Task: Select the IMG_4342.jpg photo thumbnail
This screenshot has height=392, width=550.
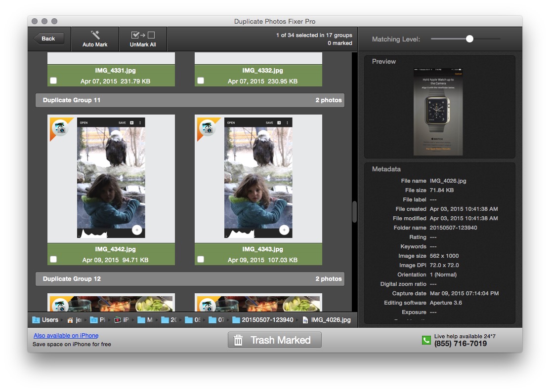Action: coord(111,179)
